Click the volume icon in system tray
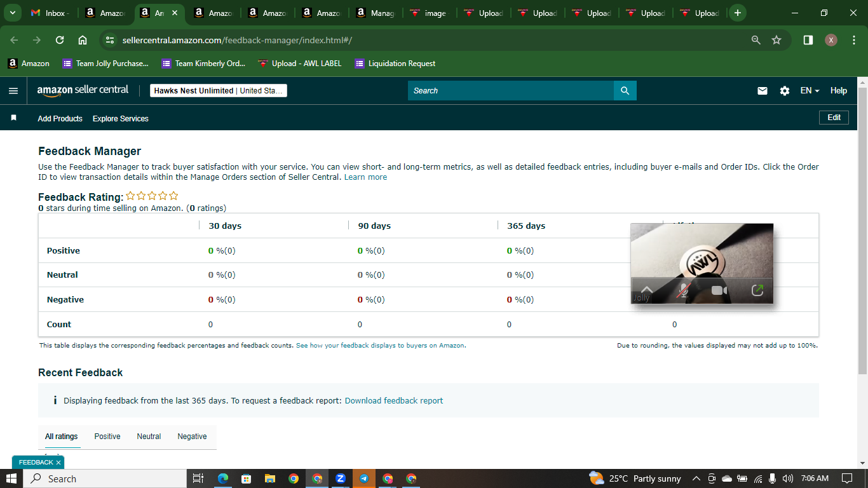The image size is (868, 488). [788, 478]
